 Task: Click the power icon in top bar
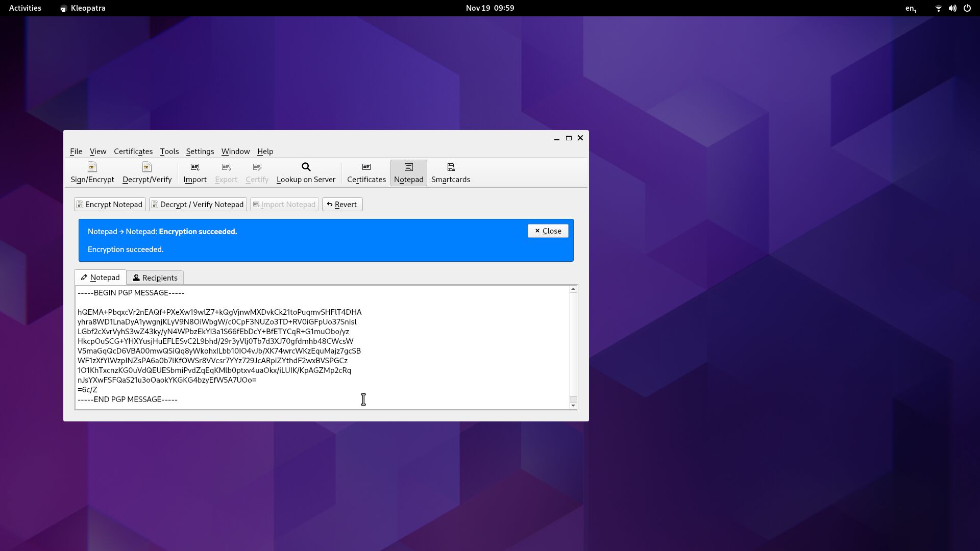967,8
